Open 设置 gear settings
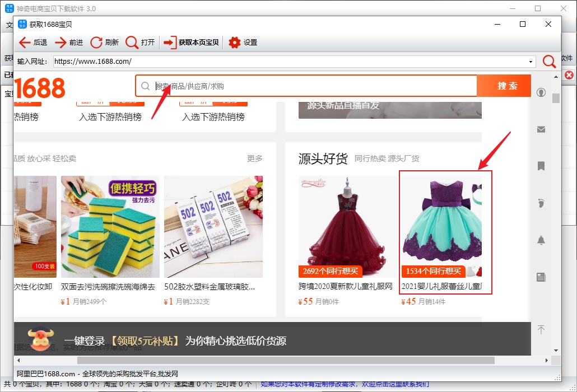Screen dimensions: 577x392 243,43
